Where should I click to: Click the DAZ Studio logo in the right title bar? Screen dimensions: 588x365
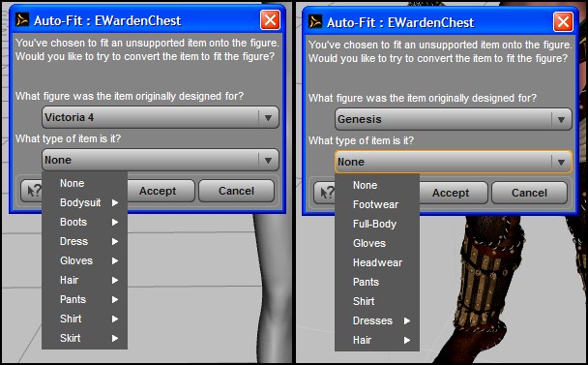point(315,21)
